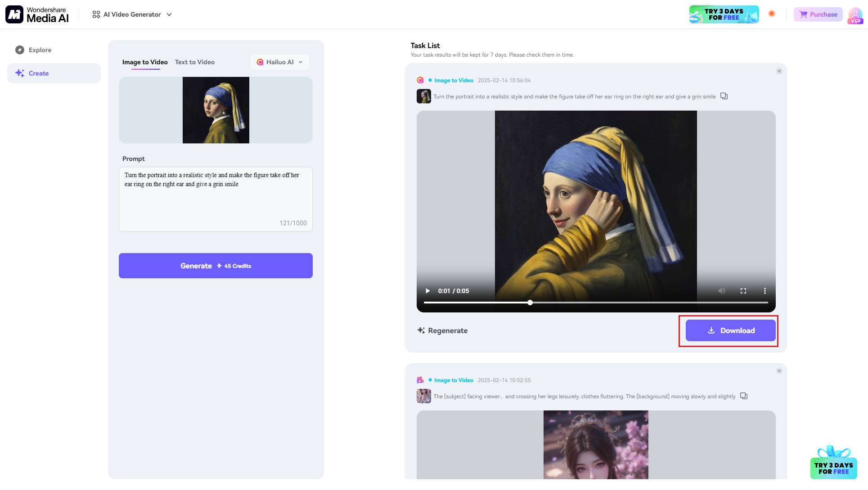The width and height of the screenshot is (868, 490).
Task: Select the Create icon in sidebar
Action: pyautogui.click(x=20, y=73)
